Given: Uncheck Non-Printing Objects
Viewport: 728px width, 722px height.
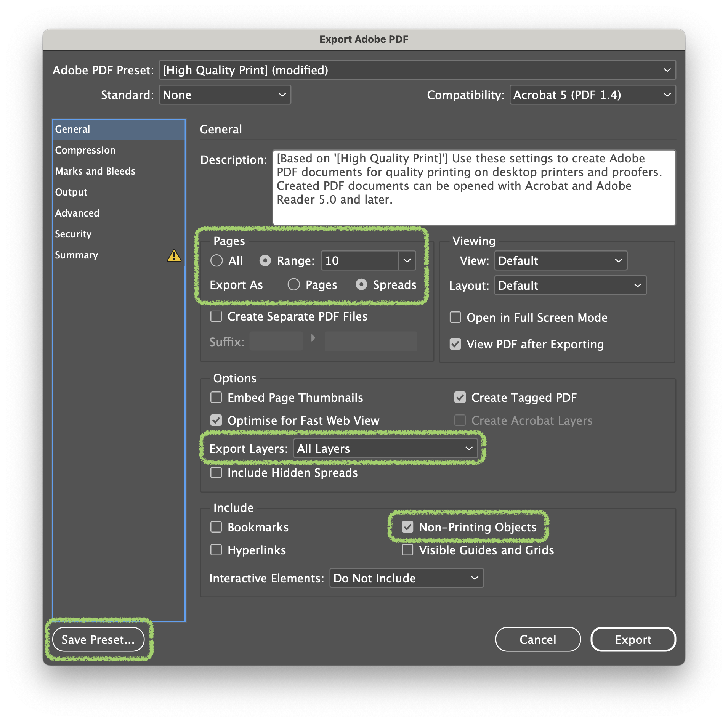Looking at the screenshot, I should tap(408, 527).
